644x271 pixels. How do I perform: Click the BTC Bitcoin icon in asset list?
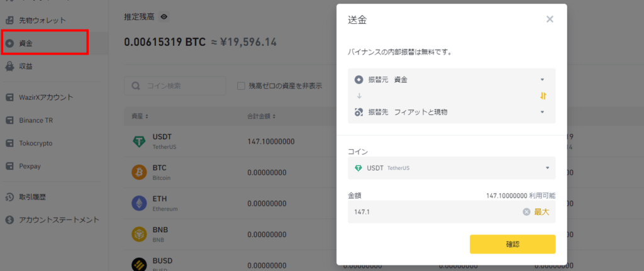(x=139, y=172)
